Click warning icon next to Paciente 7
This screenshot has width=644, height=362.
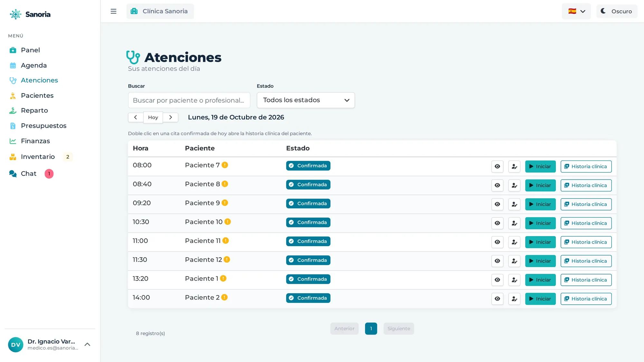click(x=225, y=165)
